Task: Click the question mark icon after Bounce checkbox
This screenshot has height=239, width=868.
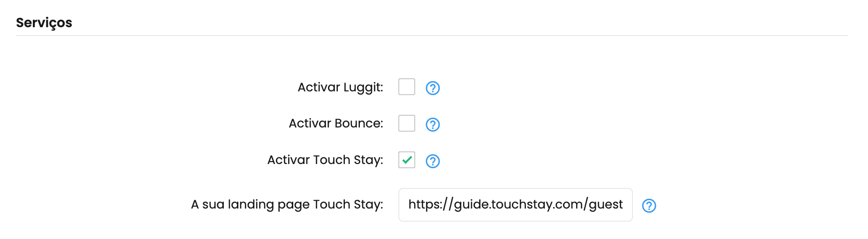Action: 433,124
